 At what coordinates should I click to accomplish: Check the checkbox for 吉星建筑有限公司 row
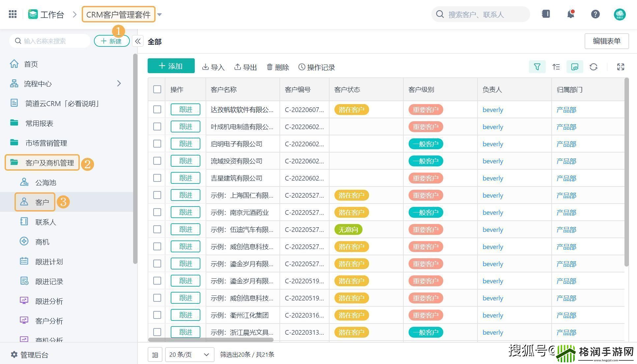pyautogui.click(x=157, y=178)
